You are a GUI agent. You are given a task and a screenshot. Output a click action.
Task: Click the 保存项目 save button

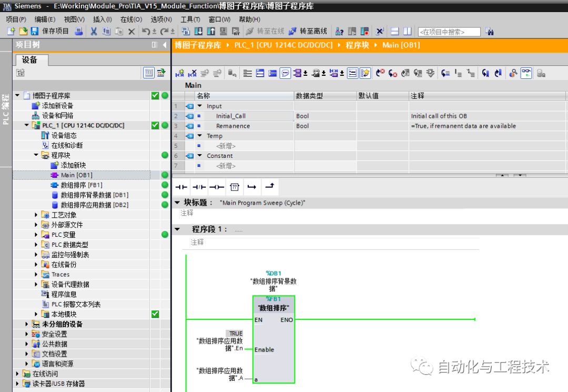pyautogui.click(x=49, y=32)
